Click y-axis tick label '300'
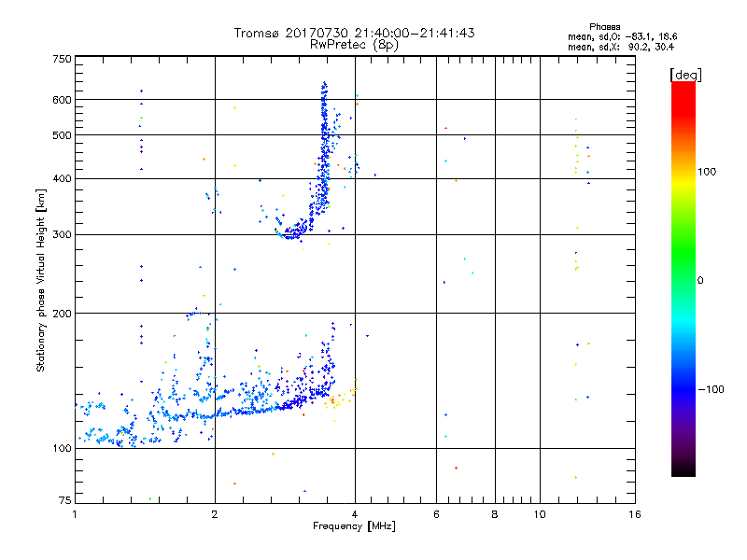 coord(62,234)
